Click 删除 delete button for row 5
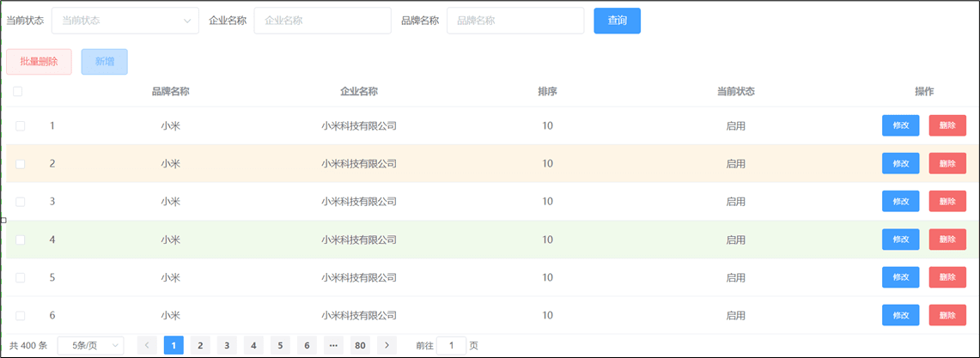Screen dimensions: 980x358 pyautogui.click(x=947, y=277)
